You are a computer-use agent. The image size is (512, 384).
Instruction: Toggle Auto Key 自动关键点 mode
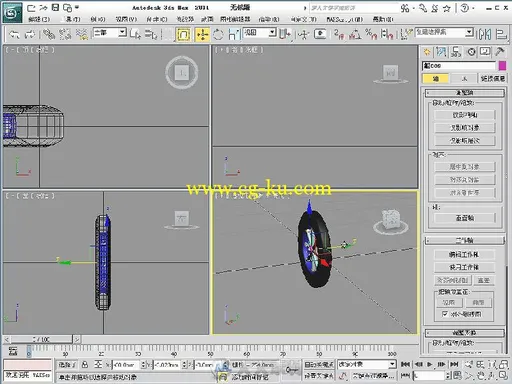click(x=319, y=364)
